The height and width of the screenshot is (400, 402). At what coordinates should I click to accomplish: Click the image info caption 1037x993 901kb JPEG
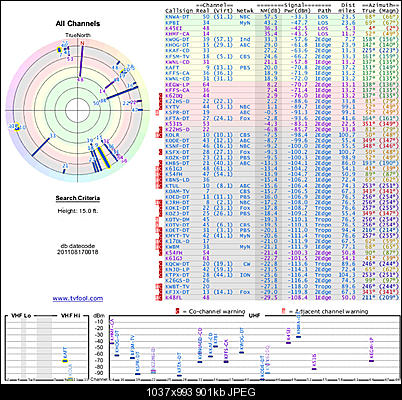tap(201, 392)
